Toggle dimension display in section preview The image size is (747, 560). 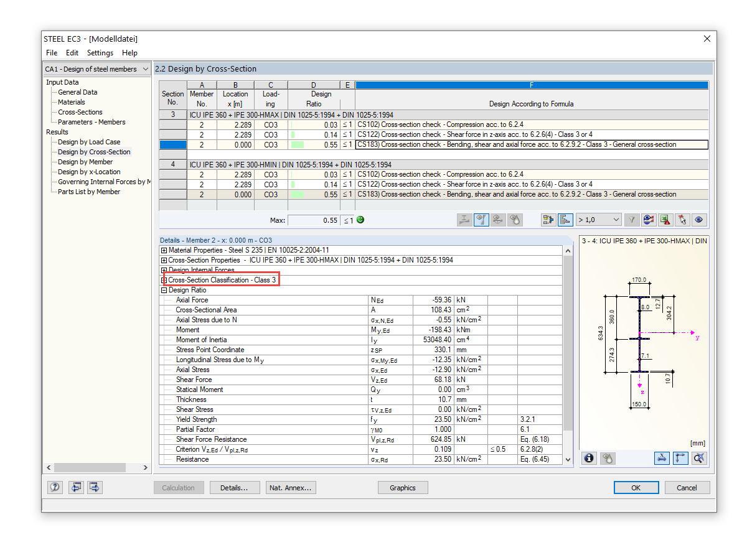point(662,458)
